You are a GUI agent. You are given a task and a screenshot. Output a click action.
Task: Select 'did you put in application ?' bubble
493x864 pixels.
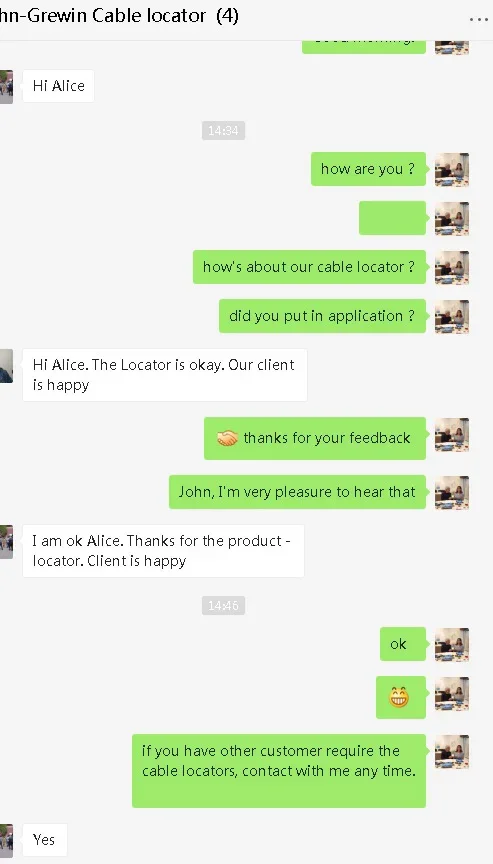(x=322, y=316)
